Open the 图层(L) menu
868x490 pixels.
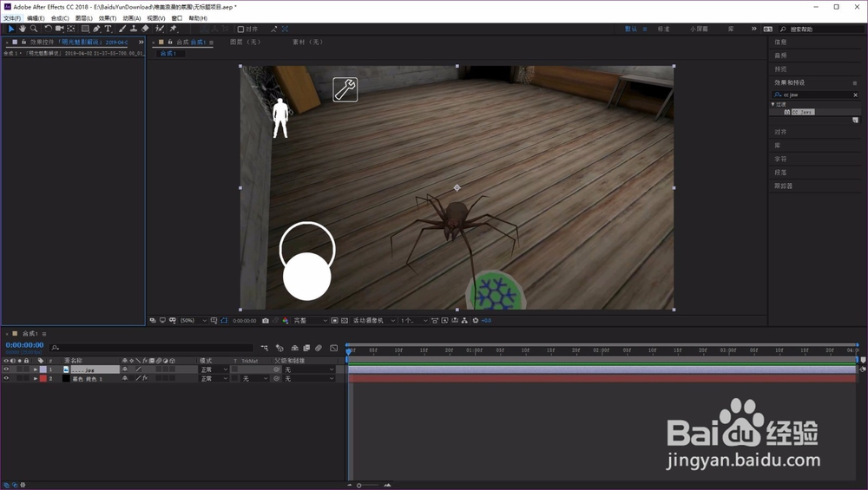click(x=84, y=18)
